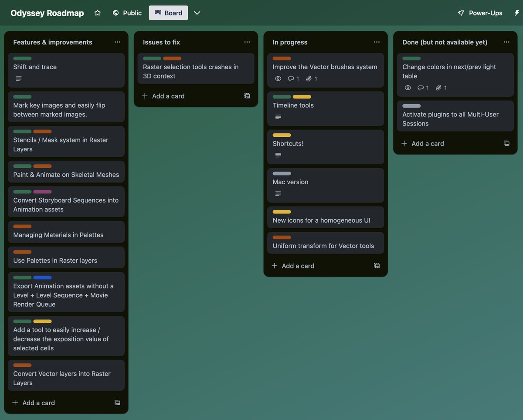Open In progress list actions menu

click(x=377, y=42)
